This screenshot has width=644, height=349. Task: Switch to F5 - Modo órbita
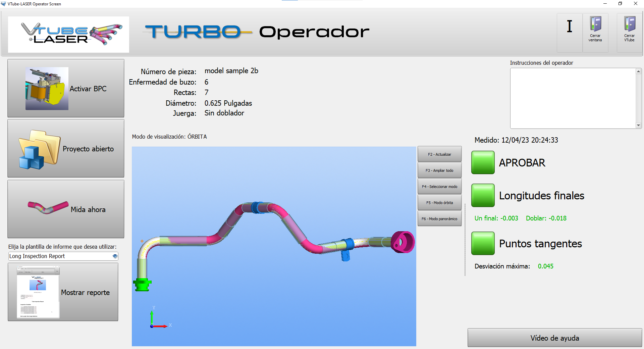pyautogui.click(x=439, y=203)
